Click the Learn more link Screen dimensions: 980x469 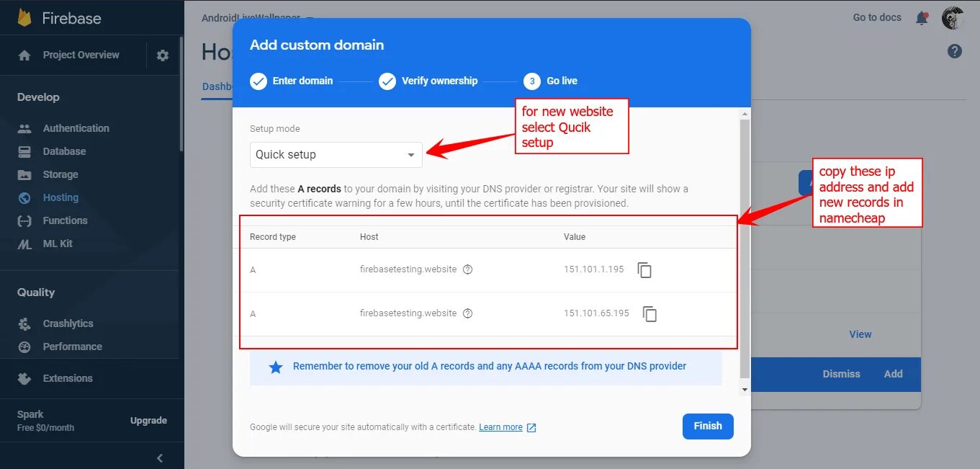500,428
